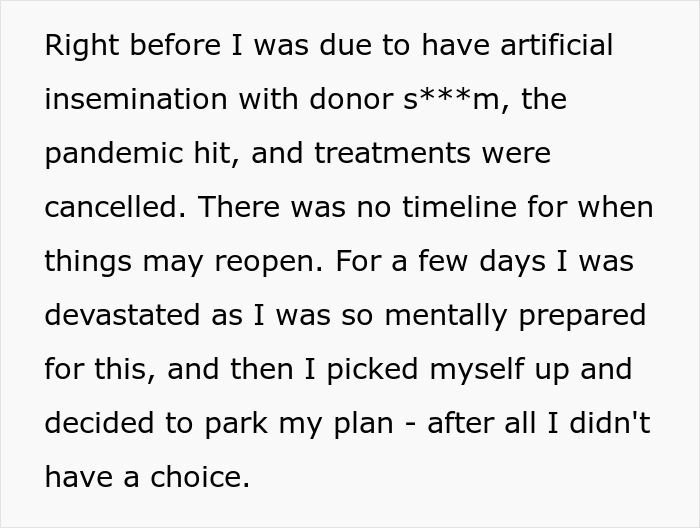The image size is (700, 528).
Task: Select the word 'insemination'
Action: 136,99
